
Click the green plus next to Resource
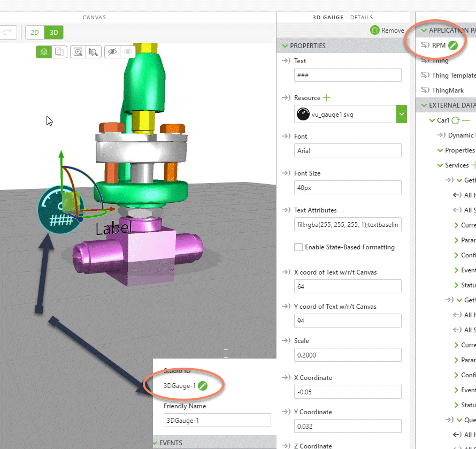click(x=326, y=98)
